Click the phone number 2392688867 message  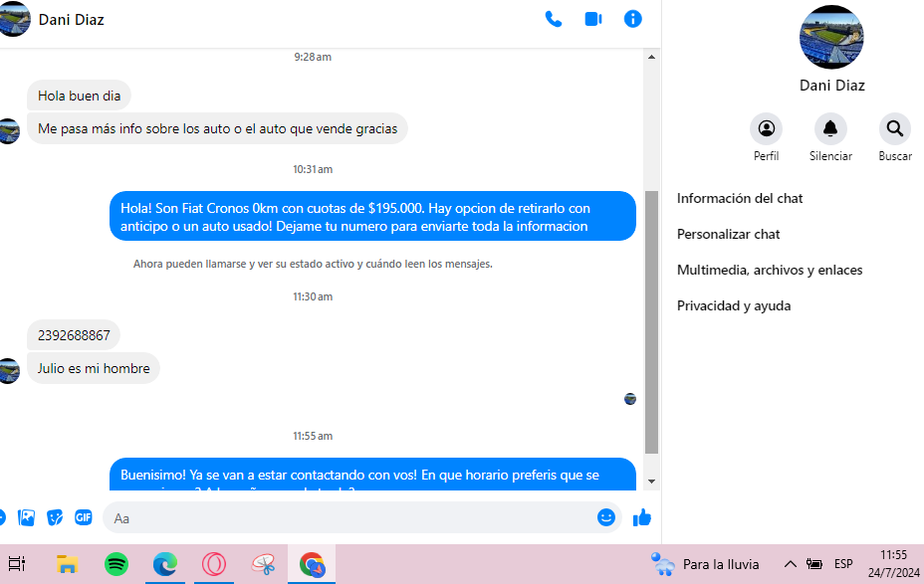pos(74,335)
